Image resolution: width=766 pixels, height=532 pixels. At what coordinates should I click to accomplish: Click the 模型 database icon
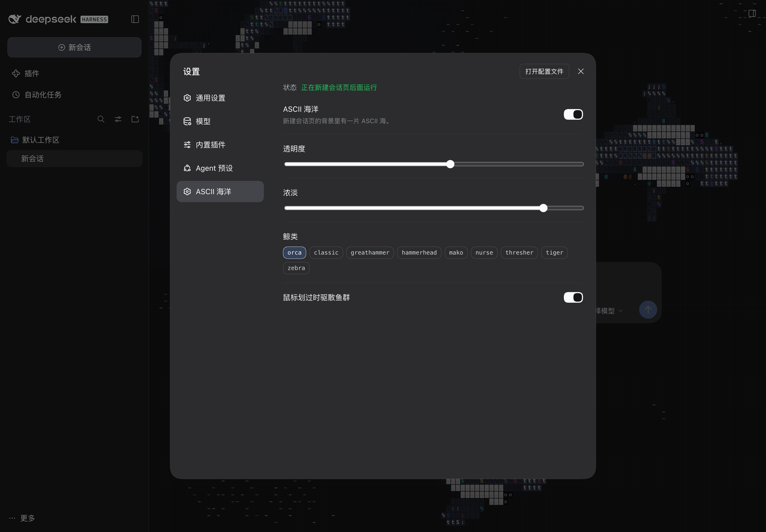187,121
